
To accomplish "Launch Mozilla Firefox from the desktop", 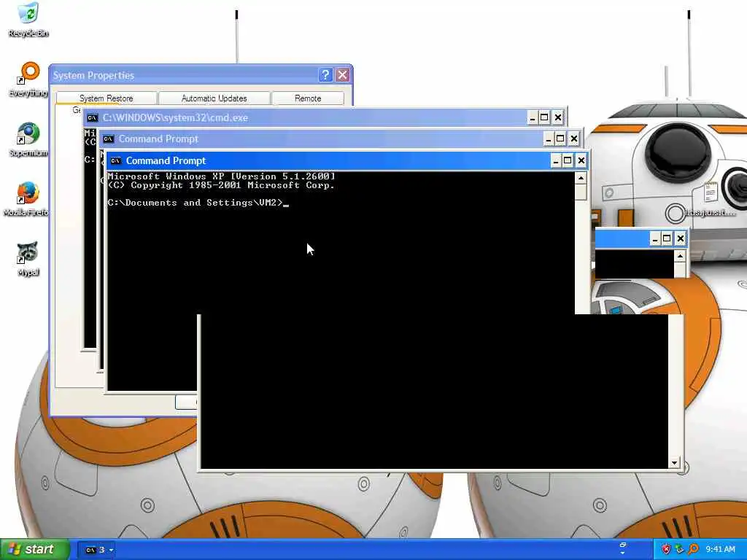I will tap(27, 199).
